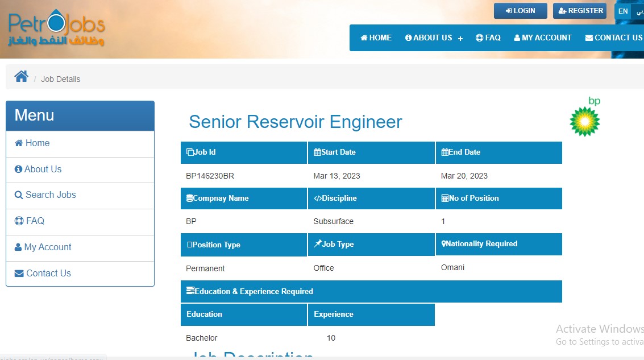Click the calendar icon beside Start Date
The height and width of the screenshot is (360, 644).
click(x=317, y=152)
